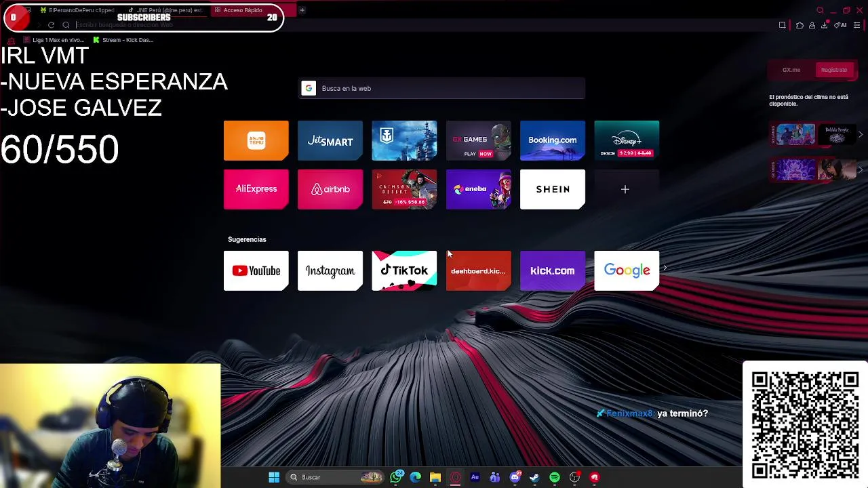Open the first GX Games thumbnail
This screenshot has height=488, width=868.
click(796, 134)
